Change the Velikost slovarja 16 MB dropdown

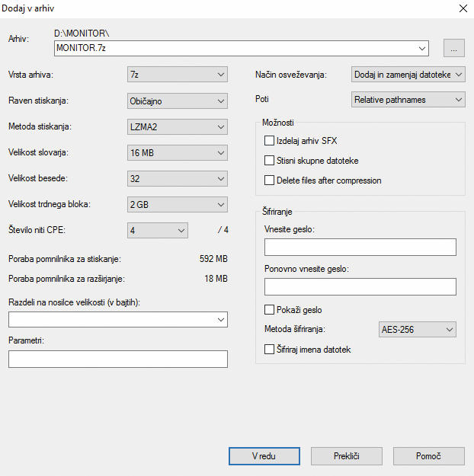point(177,152)
